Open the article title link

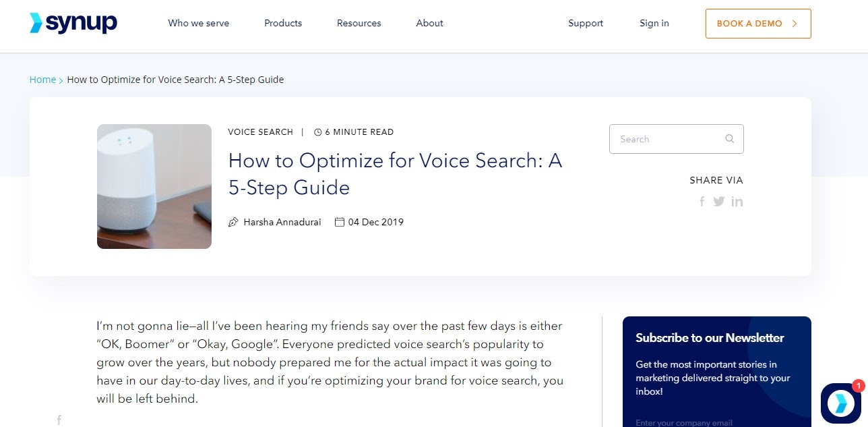click(x=395, y=174)
